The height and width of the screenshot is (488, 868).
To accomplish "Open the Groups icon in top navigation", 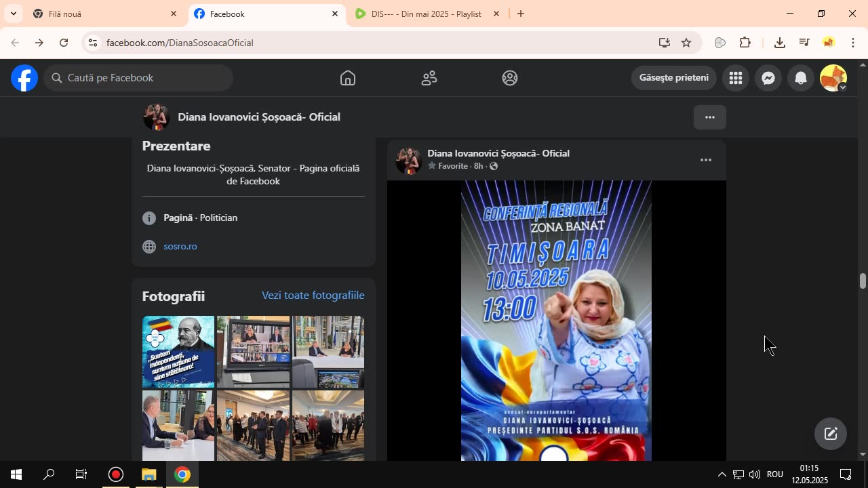I will (x=510, y=78).
